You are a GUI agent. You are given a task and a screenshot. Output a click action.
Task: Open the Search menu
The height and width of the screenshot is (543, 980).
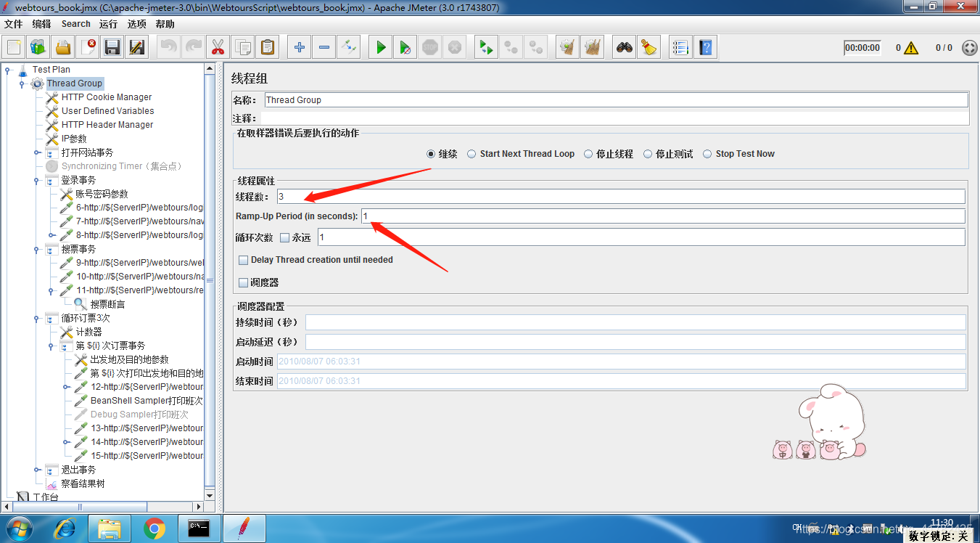pyautogui.click(x=75, y=24)
